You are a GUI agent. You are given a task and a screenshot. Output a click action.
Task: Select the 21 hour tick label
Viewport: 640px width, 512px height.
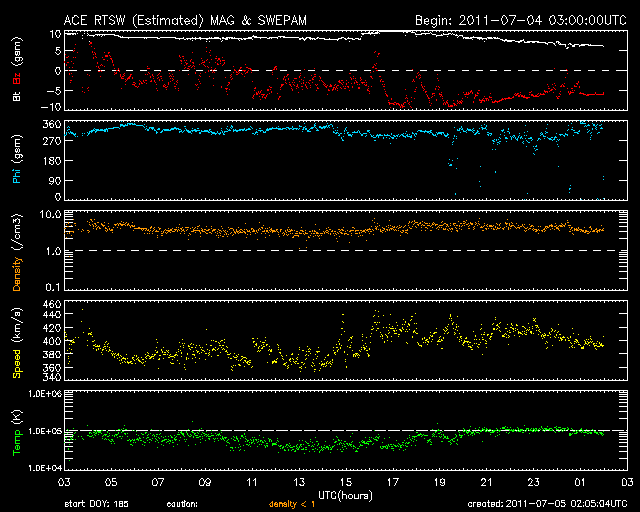click(x=485, y=482)
